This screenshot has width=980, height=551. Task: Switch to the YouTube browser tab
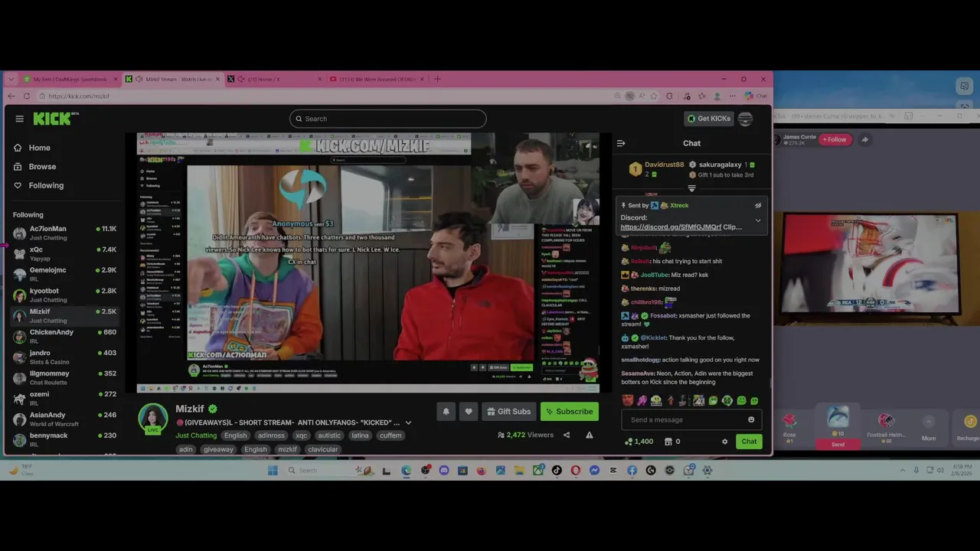coord(375,79)
